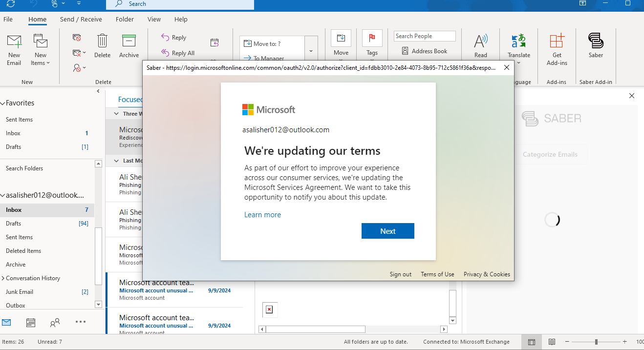The width and height of the screenshot is (644, 350).
Task: Click the Learn more link
Action: pyautogui.click(x=262, y=215)
